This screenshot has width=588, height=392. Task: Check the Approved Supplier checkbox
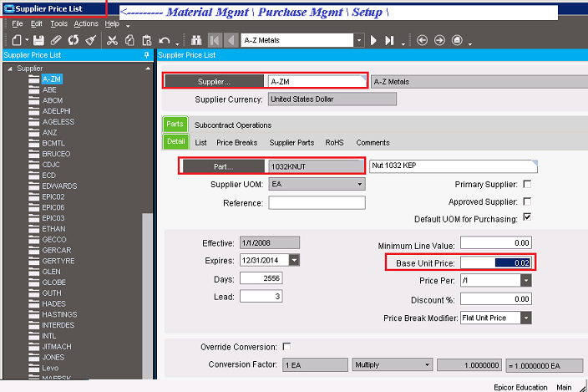coord(527,201)
